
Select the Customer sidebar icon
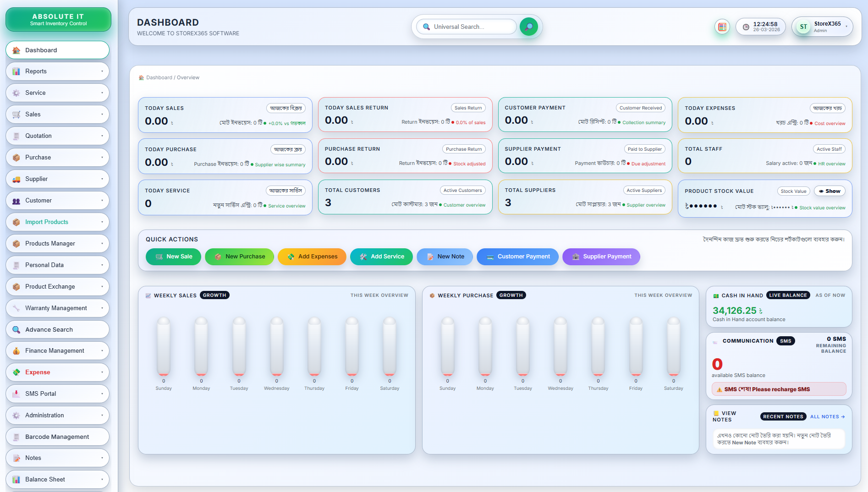16,200
